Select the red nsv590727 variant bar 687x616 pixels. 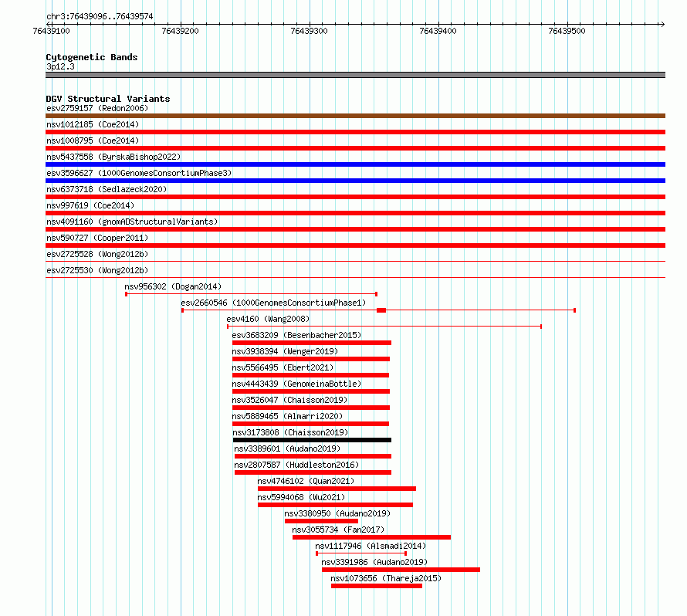point(355,245)
